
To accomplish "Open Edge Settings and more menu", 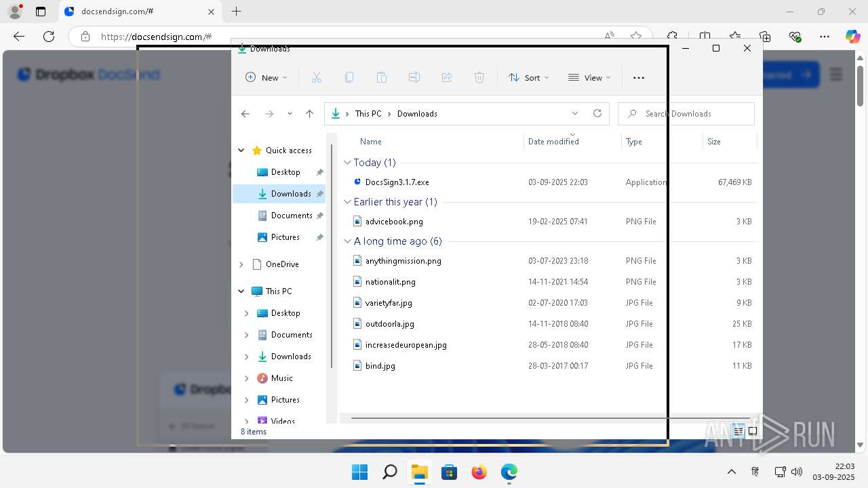I will (x=825, y=37).
